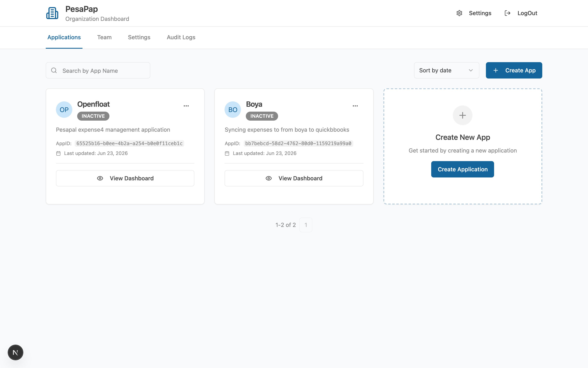Click the BO avatar circle
Screen dimensions: 588x368
(x=233, y=110)
